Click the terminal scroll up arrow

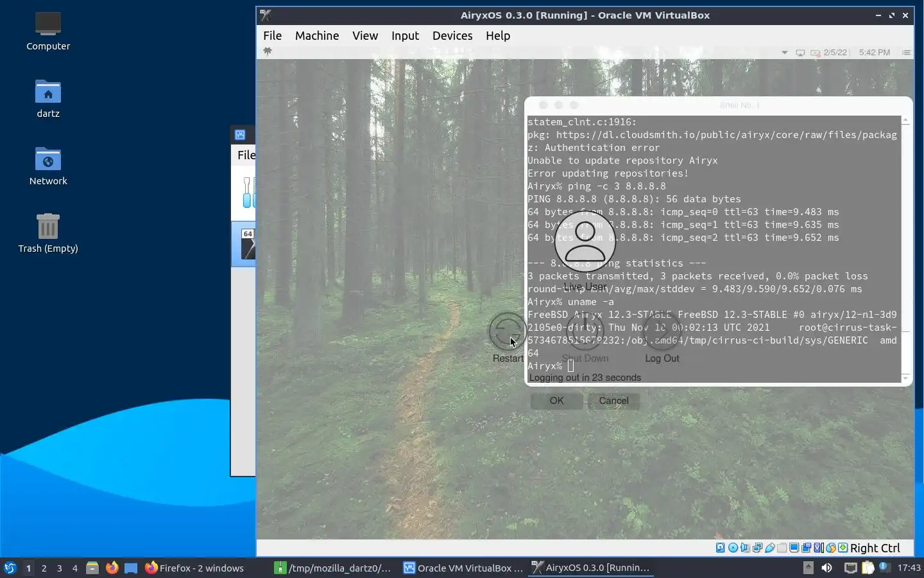905,121
